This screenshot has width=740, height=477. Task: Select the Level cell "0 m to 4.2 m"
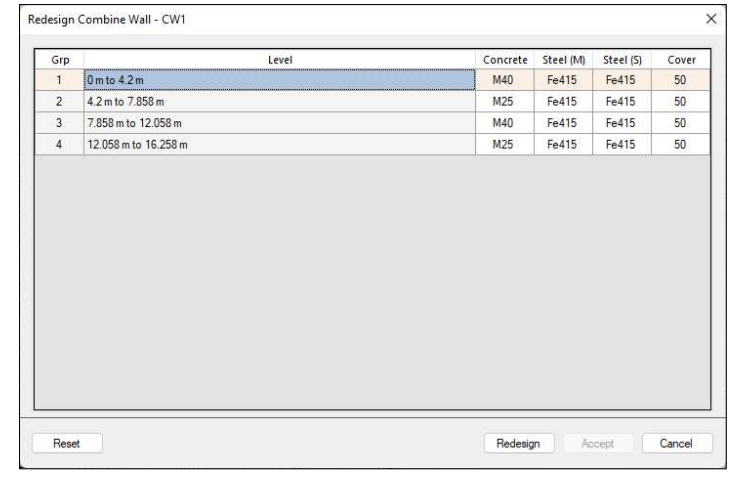coord(279,80)
